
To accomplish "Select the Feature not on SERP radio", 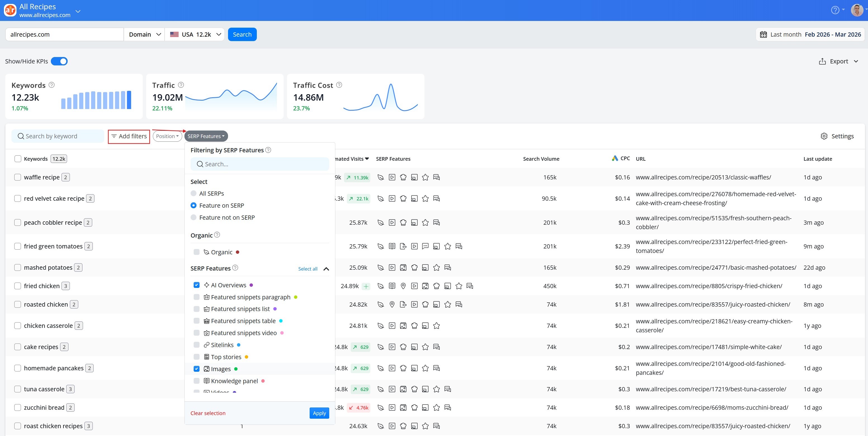I will point(193,217).
